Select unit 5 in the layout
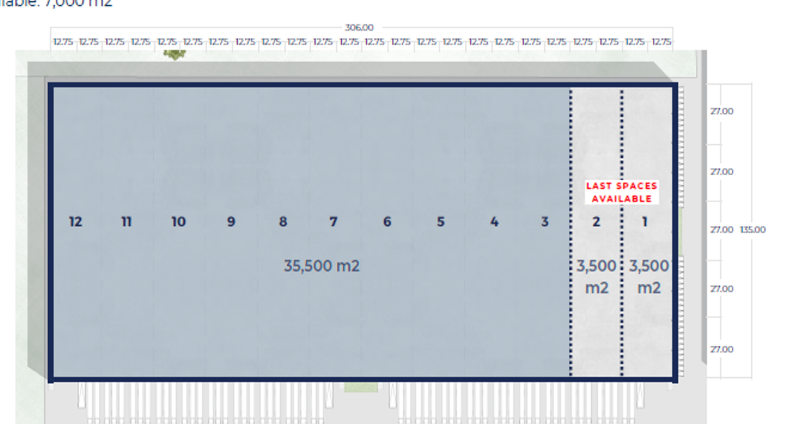This screenshot has width=800, height=424. tap(440, 222)
